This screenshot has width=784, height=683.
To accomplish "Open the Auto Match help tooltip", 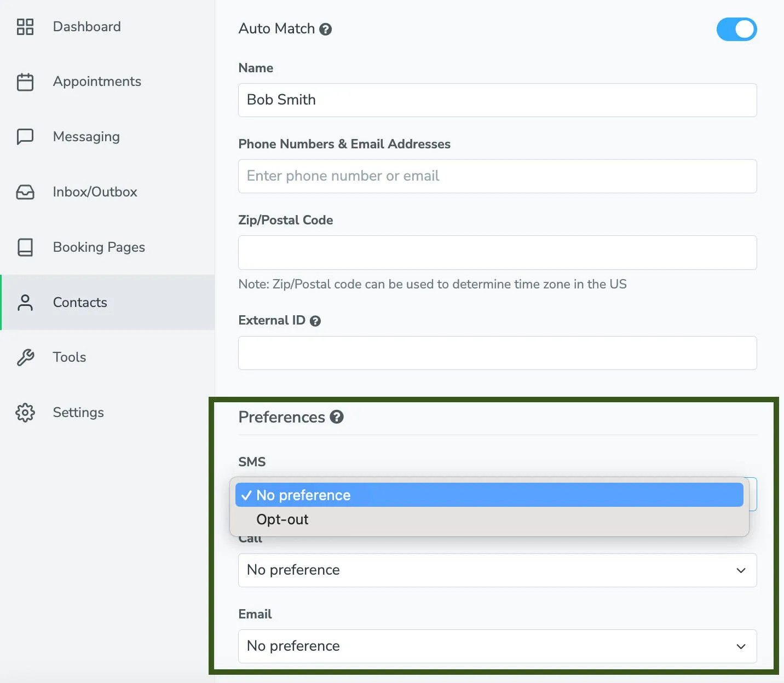I will (326, 29).
